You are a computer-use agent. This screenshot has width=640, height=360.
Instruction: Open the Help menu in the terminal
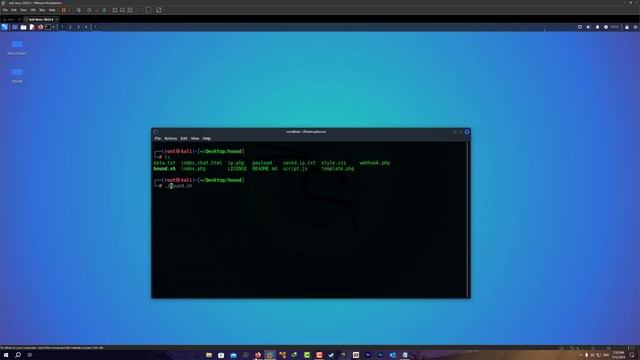pyautogui.click(x=207, y=139)
